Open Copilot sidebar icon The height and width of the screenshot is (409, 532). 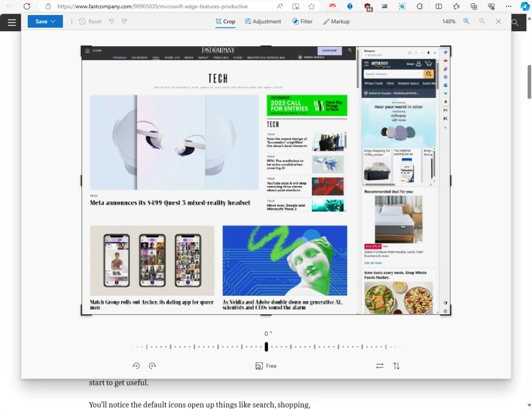(525, 6)
